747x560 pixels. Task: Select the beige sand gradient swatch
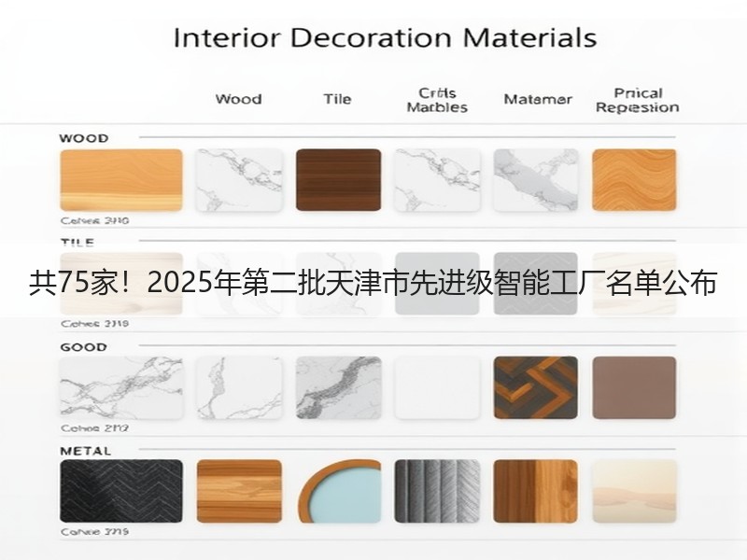(x=634, y=491)
